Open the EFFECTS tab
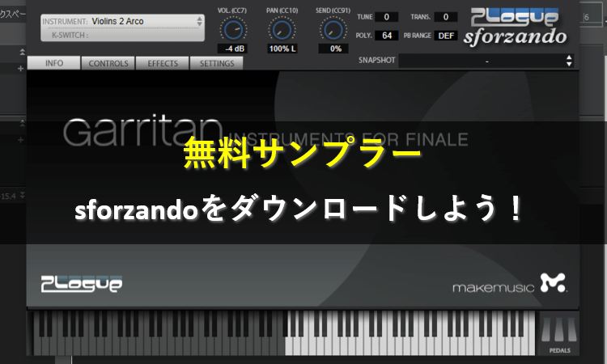 [x=163, y=63]
